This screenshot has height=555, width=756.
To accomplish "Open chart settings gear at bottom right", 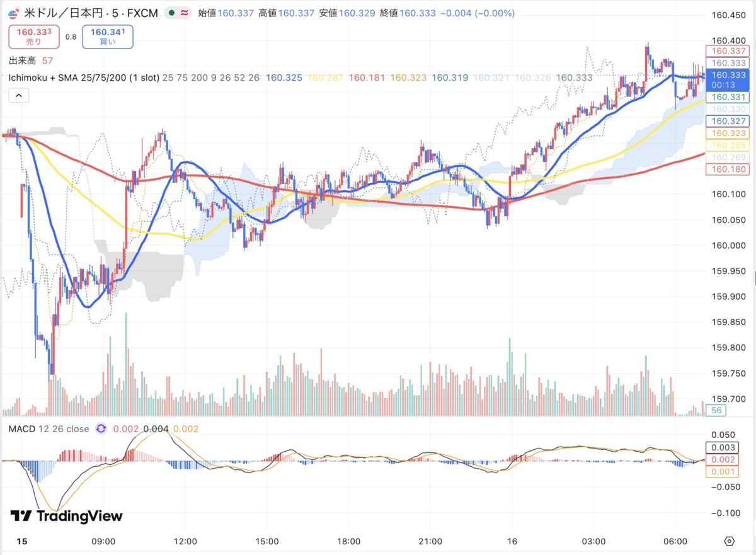I will 730,541.
